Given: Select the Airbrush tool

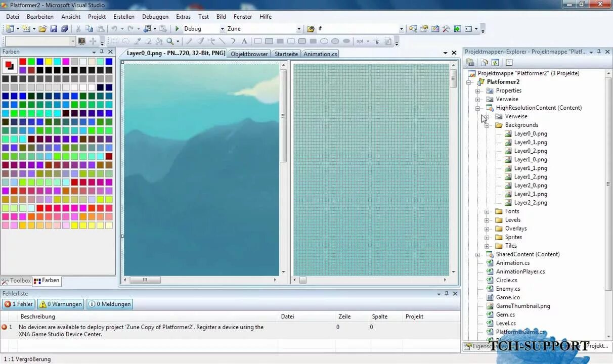Looking at the screenshot, I should 211,41.
